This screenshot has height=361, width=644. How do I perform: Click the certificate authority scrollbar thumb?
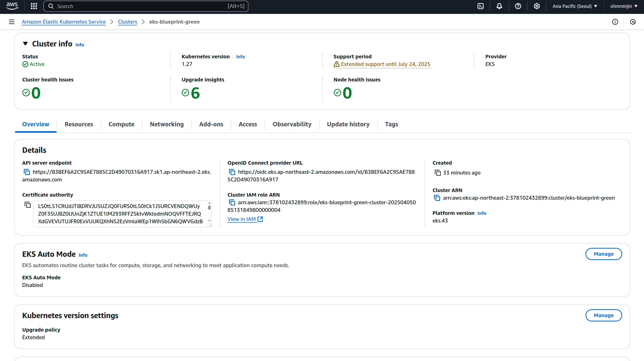209,208
